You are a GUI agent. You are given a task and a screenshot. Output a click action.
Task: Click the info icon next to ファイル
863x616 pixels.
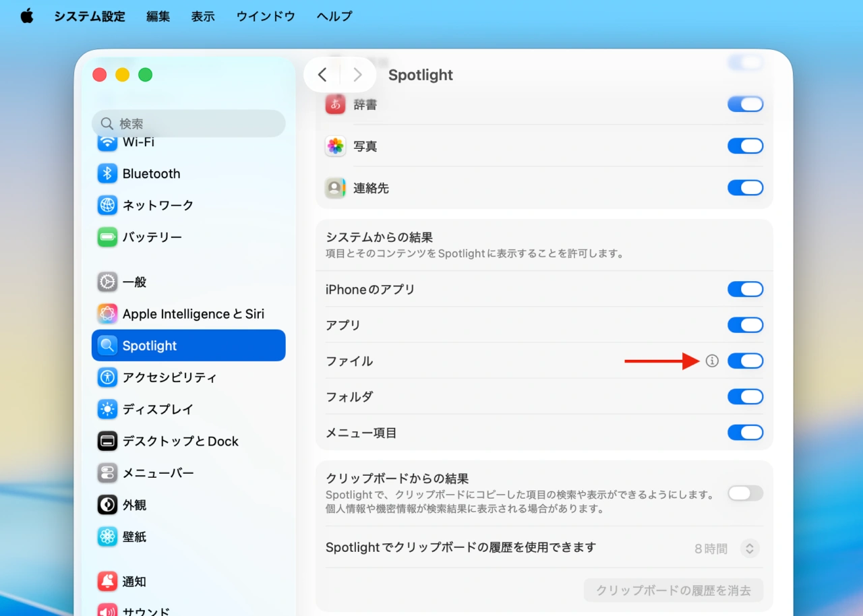(713, 361)
